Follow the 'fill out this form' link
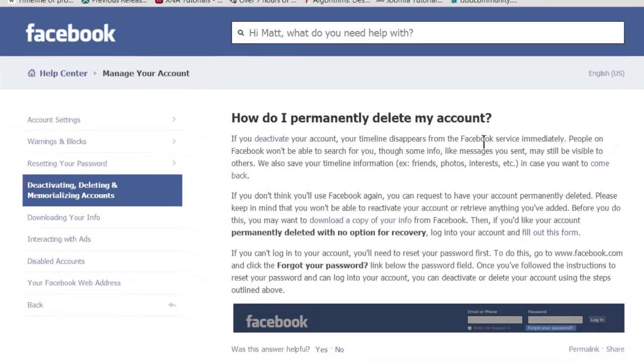644x362 pixels. tap(550, 232)
